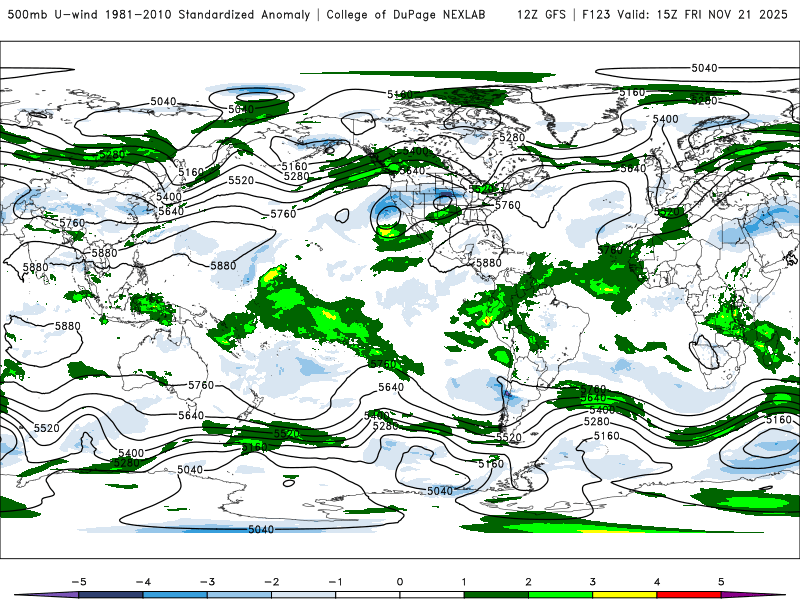Click the '-3' color scale label
This screenshot has height=600, width=800.
[x=207, y=582]
